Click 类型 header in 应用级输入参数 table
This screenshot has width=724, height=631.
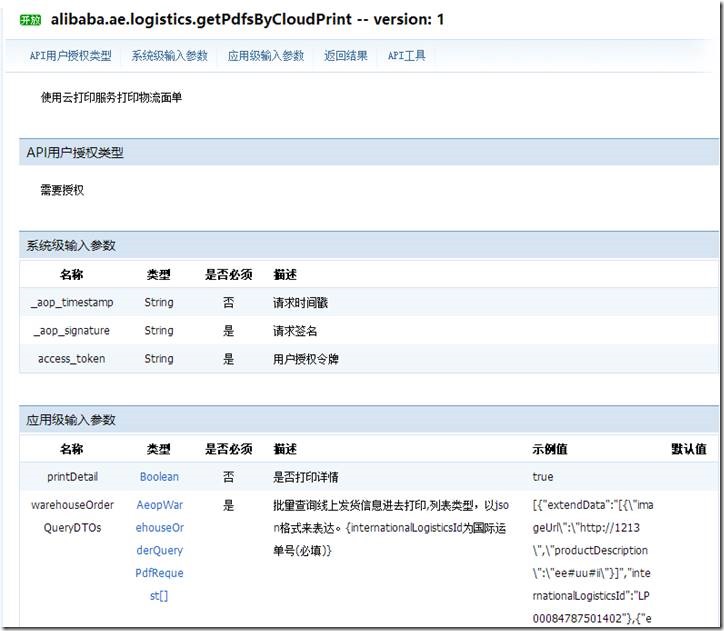click(x=159, y=449)
